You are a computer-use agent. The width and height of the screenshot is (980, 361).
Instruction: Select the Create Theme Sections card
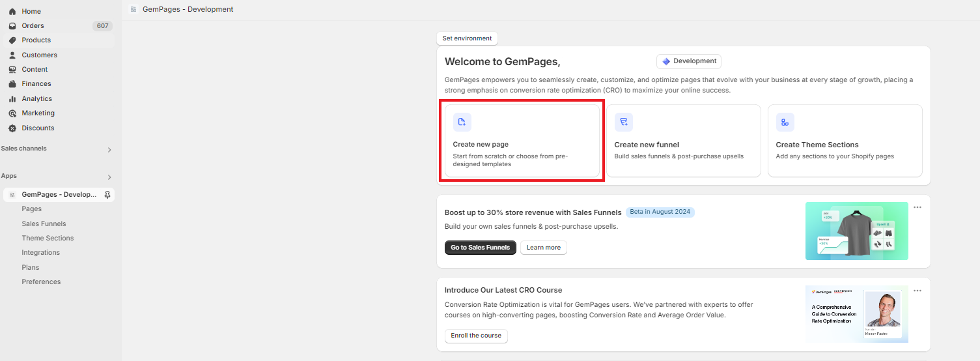pos(845,141)
